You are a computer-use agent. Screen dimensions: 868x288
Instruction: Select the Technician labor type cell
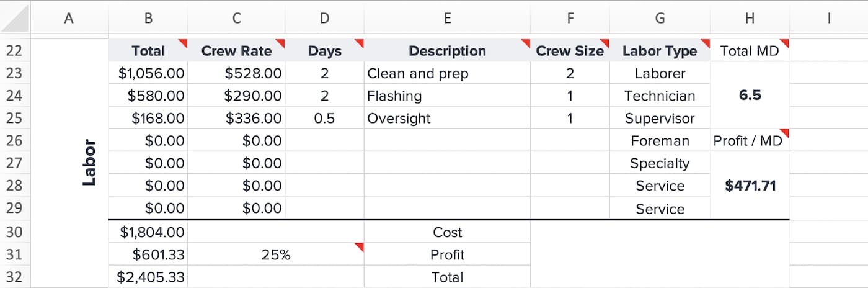pyautogui.click(x=660, y=96)
